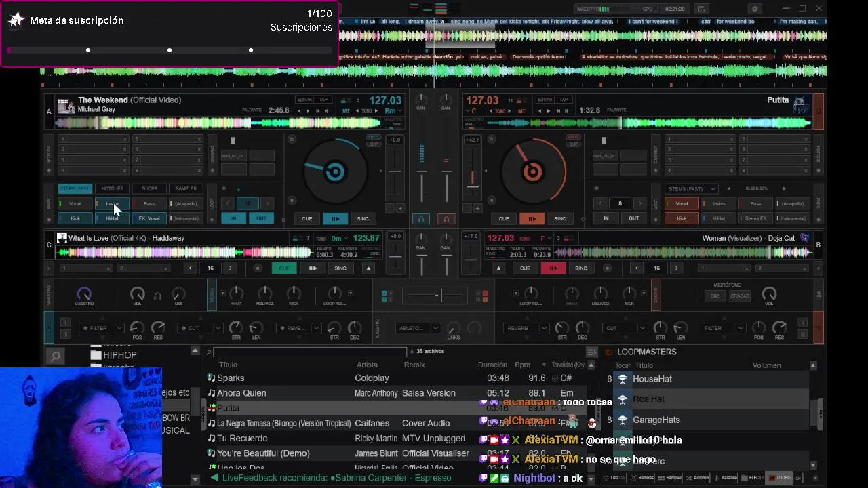Open STEMS (FAST) dropdown on right deck
Viewport: 868px width, 488px height.
click(691, 188)
